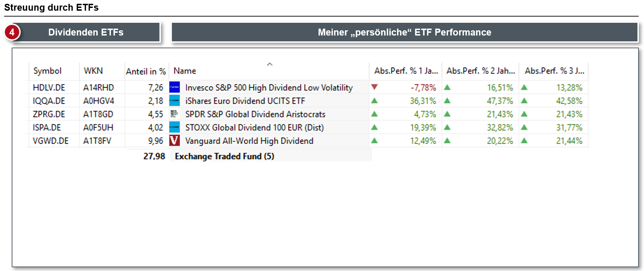Sort by the Symbol column header
The width and height of the screenshot is (644, 271).
48,71
